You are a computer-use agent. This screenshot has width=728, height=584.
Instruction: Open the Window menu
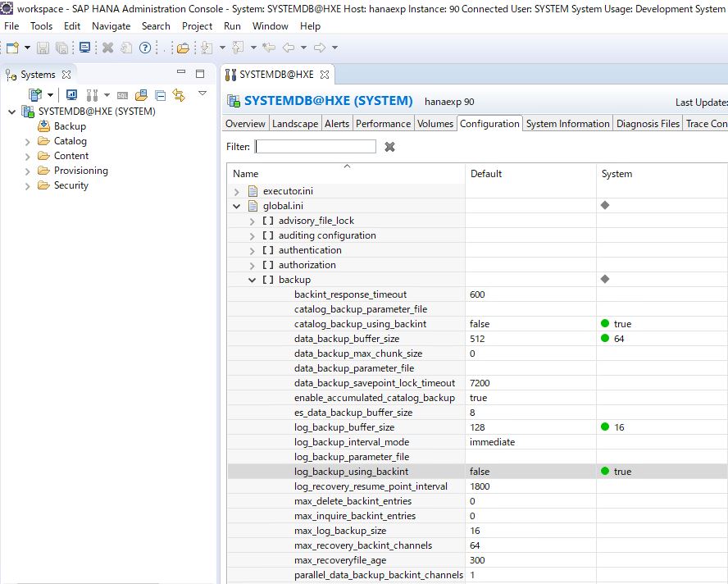click(271, 26)
